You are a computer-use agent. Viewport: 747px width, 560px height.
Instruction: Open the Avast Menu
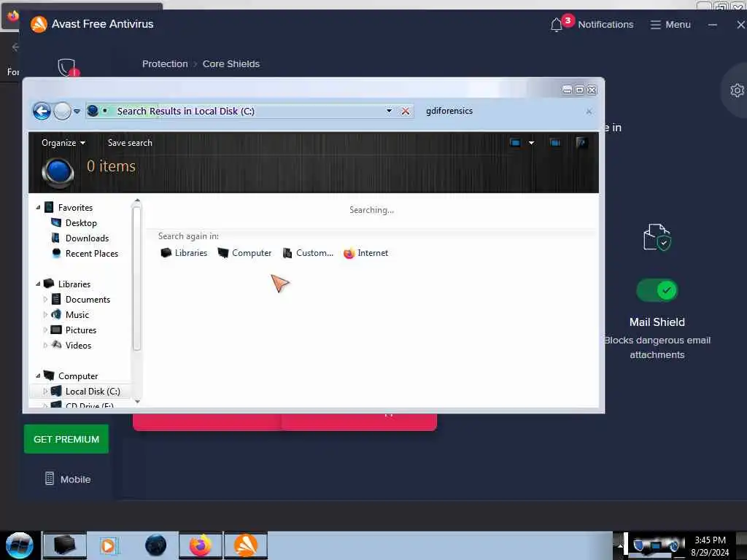pos(670,24)
